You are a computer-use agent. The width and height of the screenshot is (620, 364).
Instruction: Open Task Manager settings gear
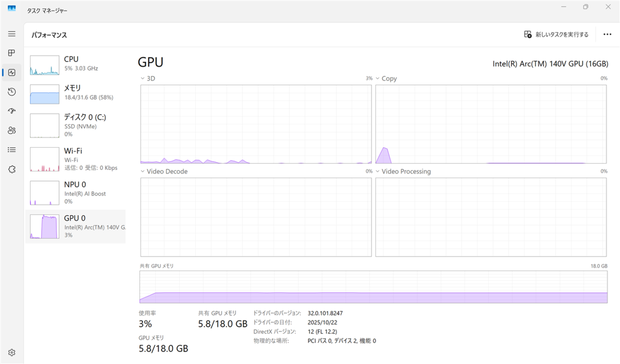(x=11, y=353)
